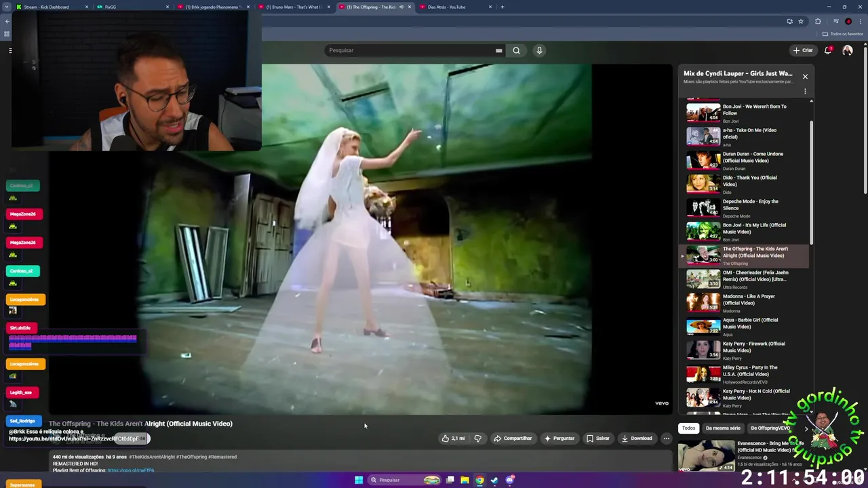Open the Chrome profile avatar in toolbar

[x=848, y=21]
